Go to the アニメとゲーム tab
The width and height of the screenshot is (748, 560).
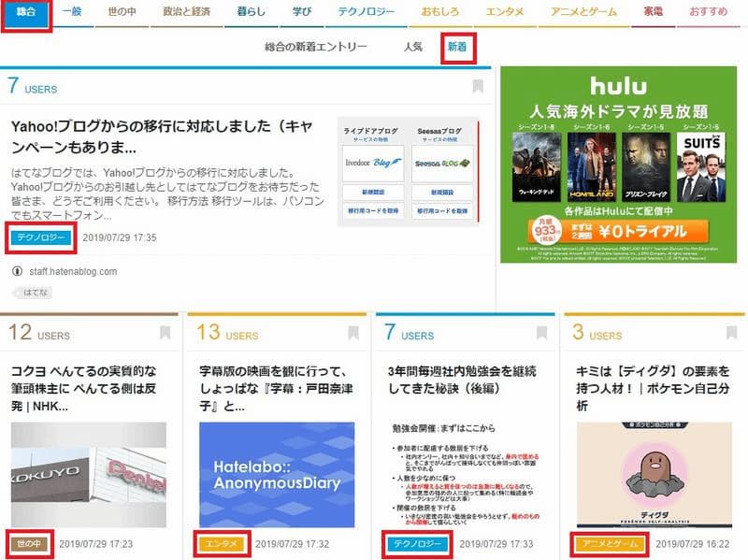pyautogui.click(x=583, y=12)
